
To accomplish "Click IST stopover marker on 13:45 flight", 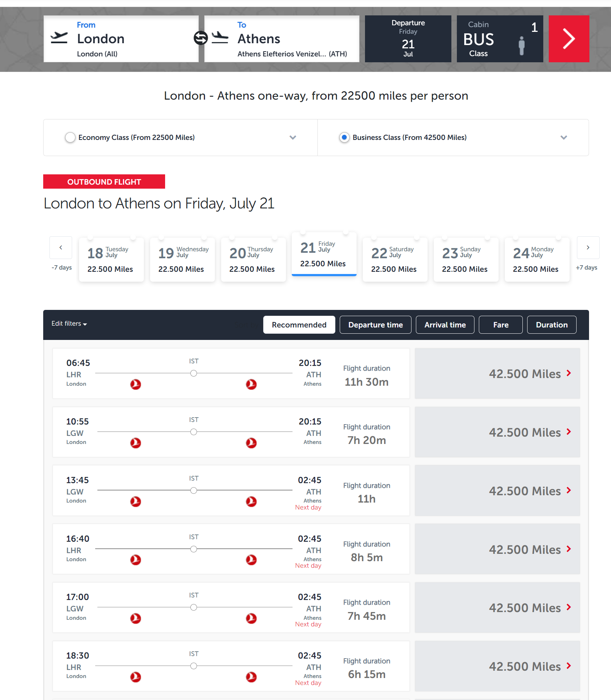I will tap(194, 490).
